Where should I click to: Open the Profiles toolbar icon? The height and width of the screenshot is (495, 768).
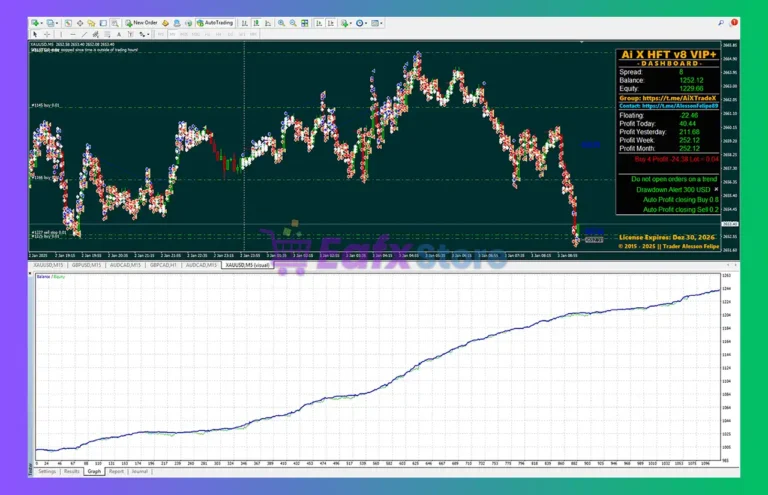point(50,23)
